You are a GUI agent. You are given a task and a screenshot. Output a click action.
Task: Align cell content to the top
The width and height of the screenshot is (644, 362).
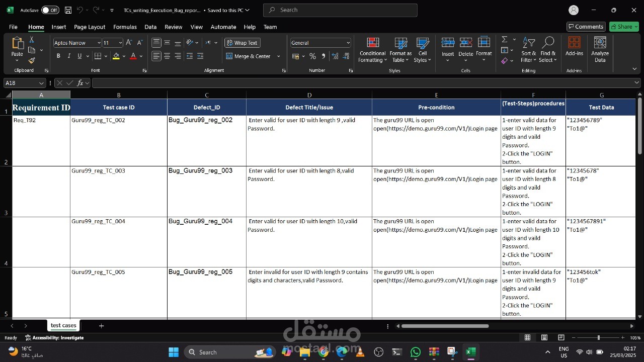click(x=156, y=43)
